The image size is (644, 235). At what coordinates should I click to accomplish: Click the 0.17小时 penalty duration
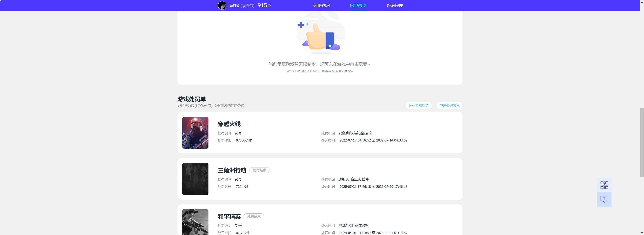(242, 233)
